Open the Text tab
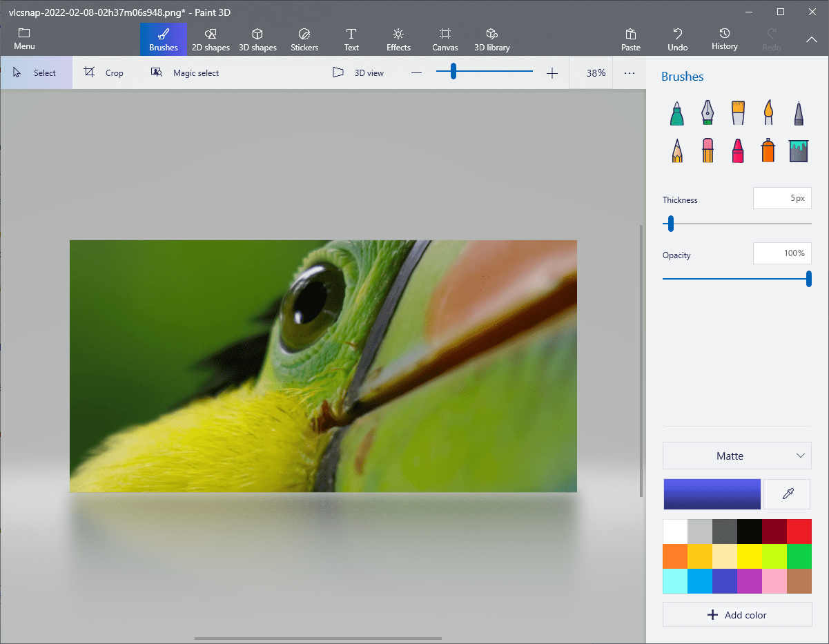This screenshot has height=644, width=829. click(351, 39)
